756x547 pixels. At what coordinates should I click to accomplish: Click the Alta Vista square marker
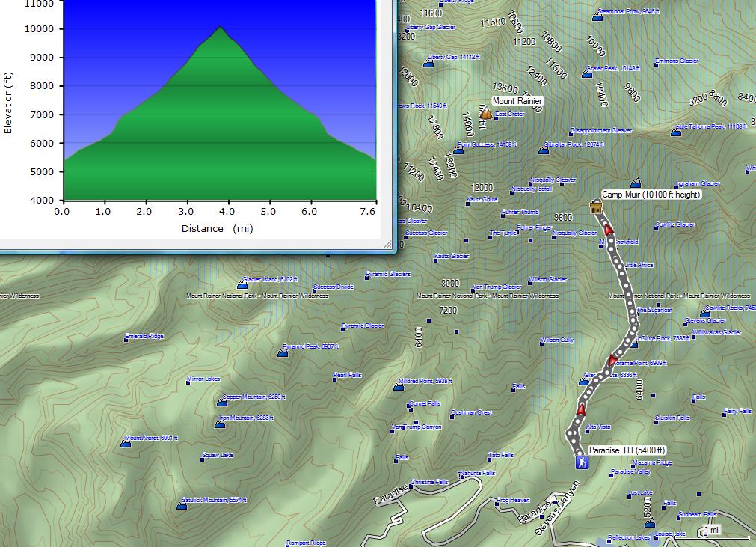pos(587,430)
